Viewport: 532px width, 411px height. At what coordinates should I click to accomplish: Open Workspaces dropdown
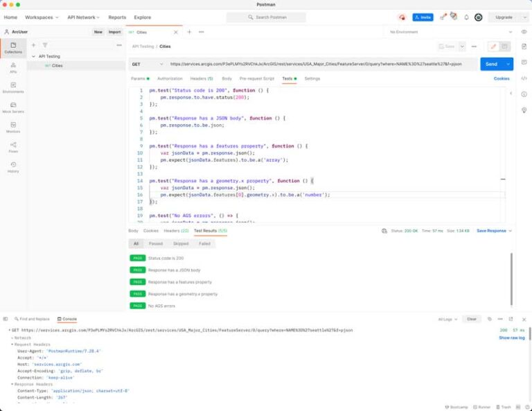coord(42,17)
